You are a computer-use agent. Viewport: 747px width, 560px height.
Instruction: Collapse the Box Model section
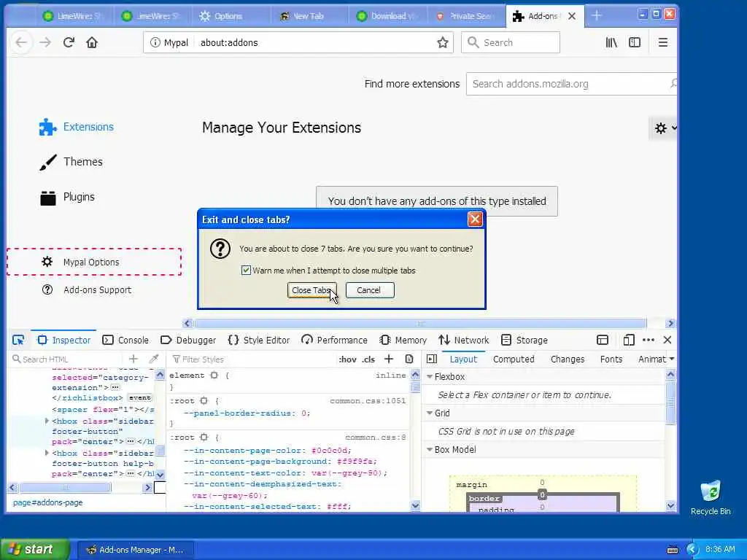430,449
